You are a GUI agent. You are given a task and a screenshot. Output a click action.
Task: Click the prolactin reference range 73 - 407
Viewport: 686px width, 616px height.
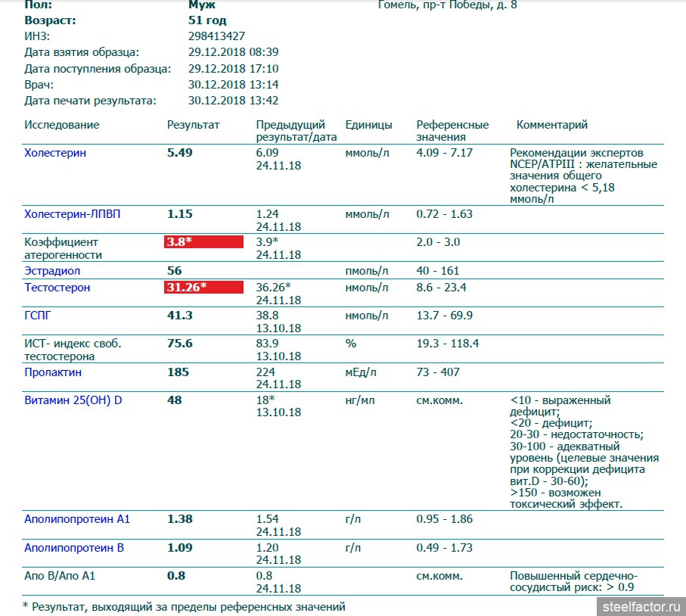438,372
